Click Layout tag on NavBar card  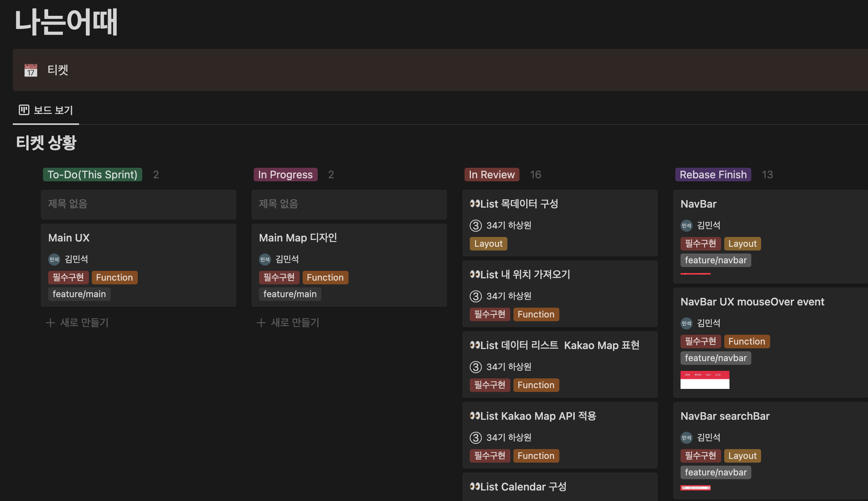(742, 244)
